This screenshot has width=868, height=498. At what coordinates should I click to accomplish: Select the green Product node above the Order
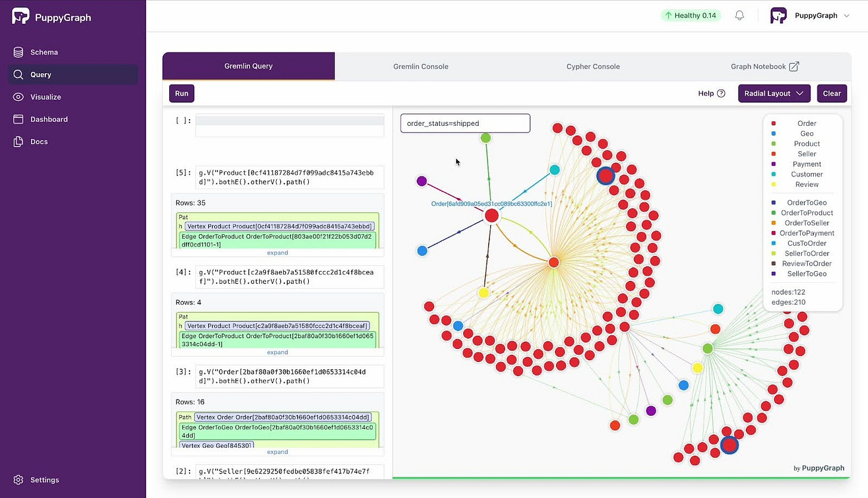click(x=486, y=138)
